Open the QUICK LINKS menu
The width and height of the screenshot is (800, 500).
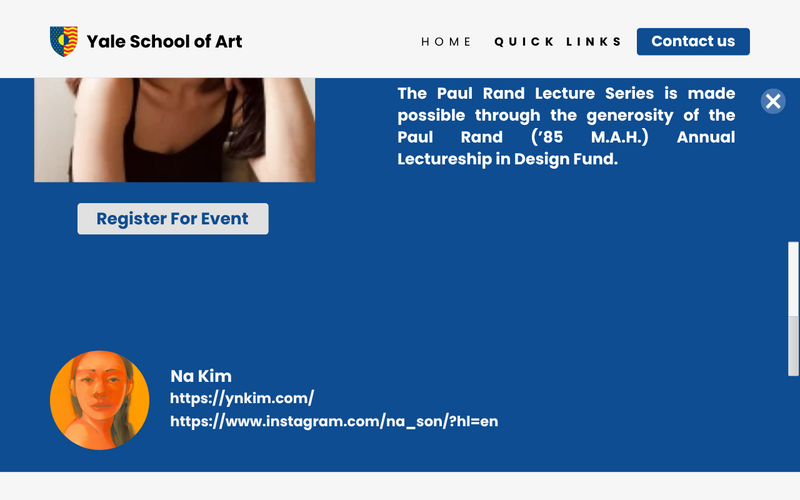[558, 42]
